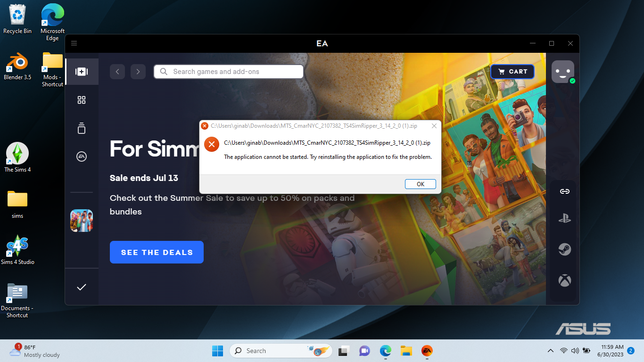Select the EA Play sidebar icon
The height and width of the screenshot is (362, 644).
point(81,156)
